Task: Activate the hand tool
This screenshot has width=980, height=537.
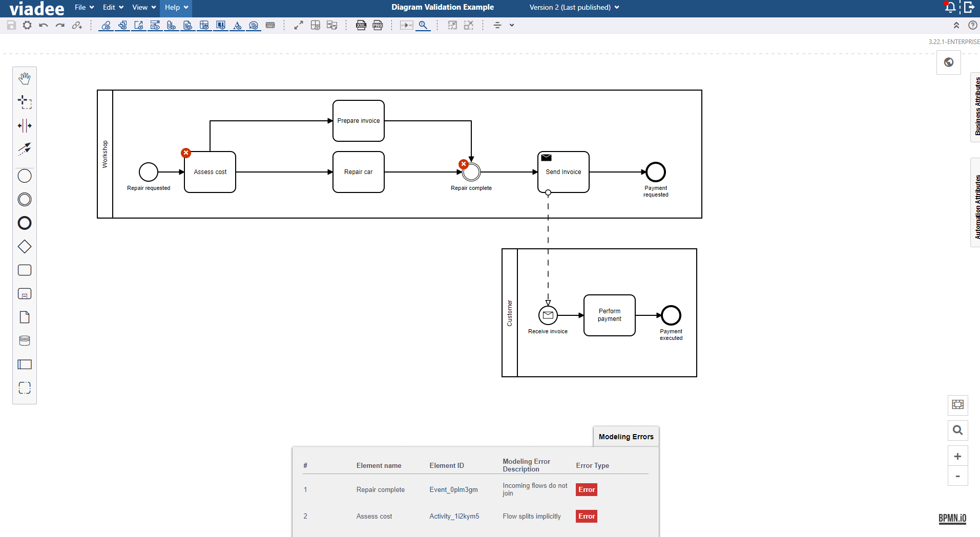Action: (x=25, y=78)
